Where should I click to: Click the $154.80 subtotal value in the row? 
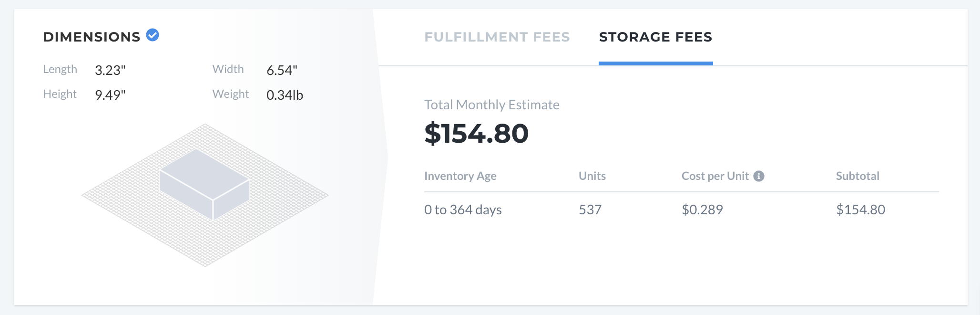861,210
